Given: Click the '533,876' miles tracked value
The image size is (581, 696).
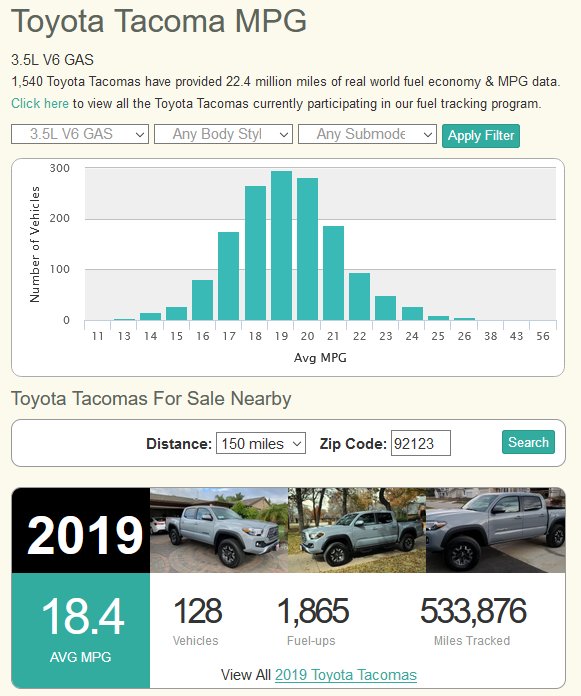Looking at the screenshot, I should point(473,611).
